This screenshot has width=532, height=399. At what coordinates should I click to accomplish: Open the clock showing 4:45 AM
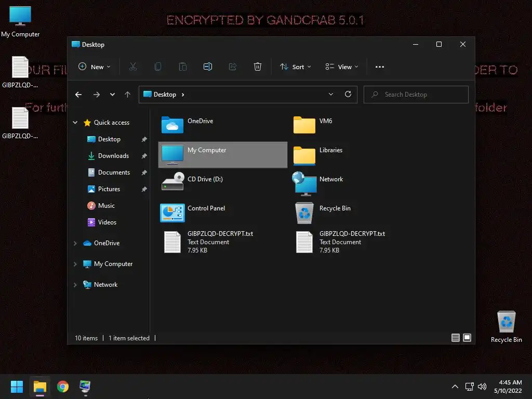click(x=508, y=387)
